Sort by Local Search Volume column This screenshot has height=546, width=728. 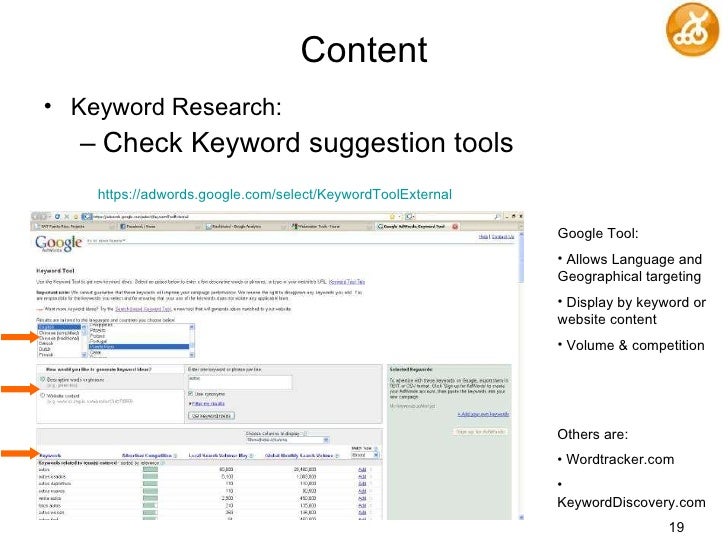218,456
